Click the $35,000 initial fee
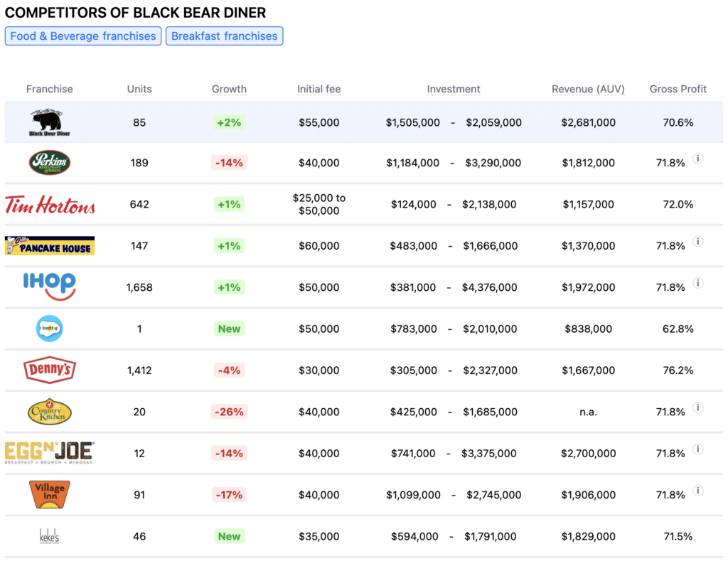The width and height of the screenshot is (728, 566). coord(319,537)
